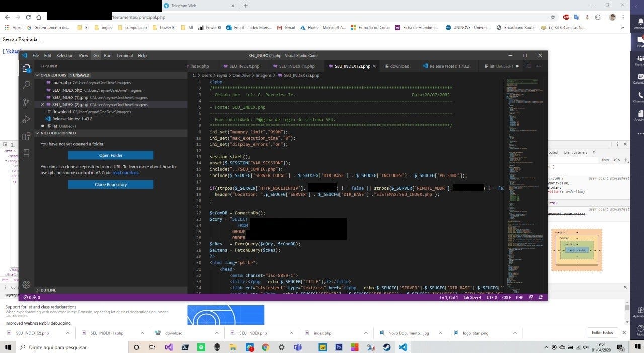Image resolution: width=644 pixels, height=353 pixels.
Task: Follow the read our docs link
Action: 125,173
